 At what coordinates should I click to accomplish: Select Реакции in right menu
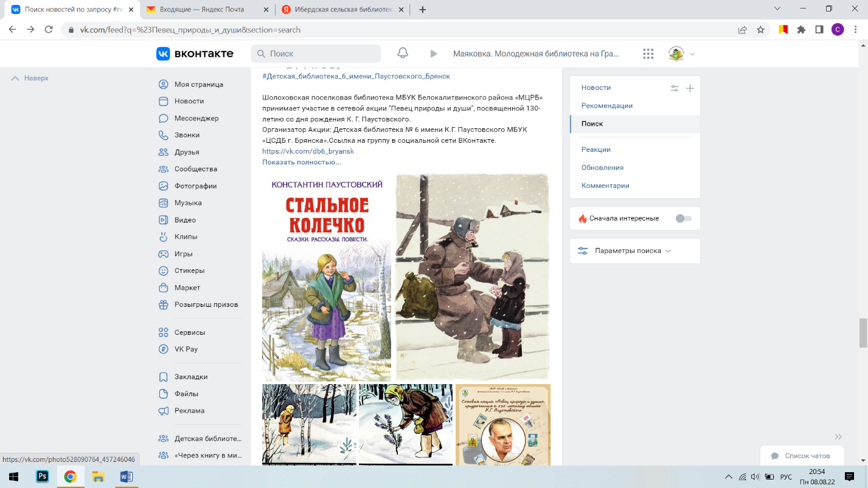pos(596,149)
